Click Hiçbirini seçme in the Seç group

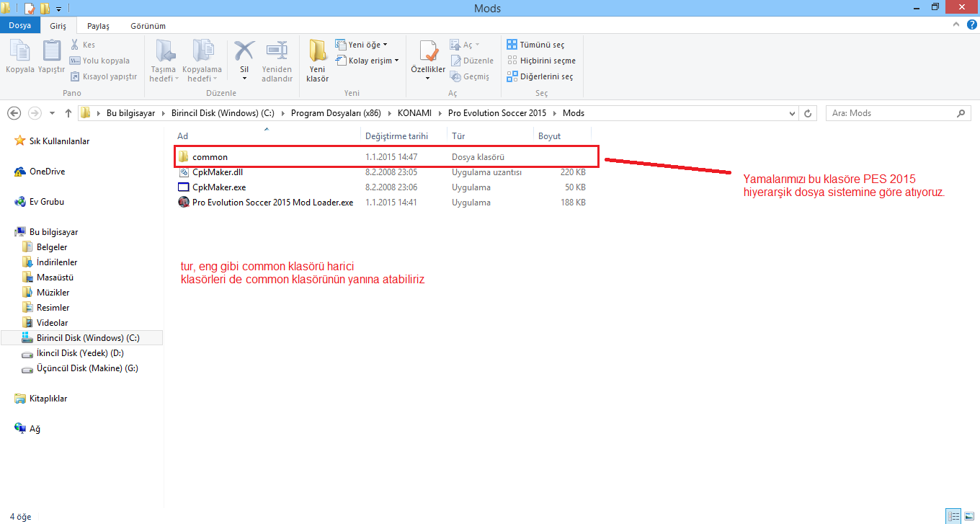[541, 61]
